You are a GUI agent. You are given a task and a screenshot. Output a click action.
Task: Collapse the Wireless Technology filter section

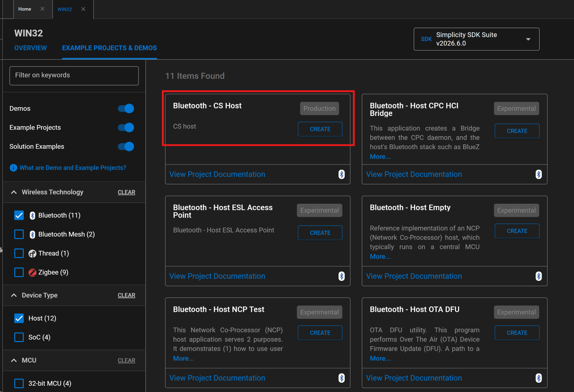14,192
